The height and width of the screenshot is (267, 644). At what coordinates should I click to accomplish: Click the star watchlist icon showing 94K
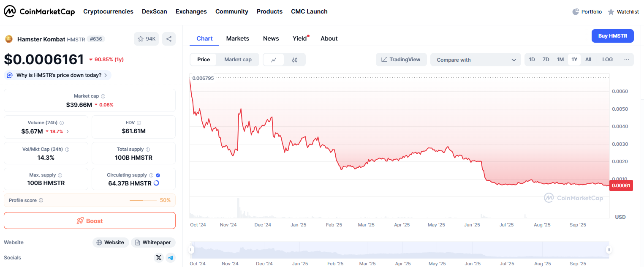click(x=146, y=39)
